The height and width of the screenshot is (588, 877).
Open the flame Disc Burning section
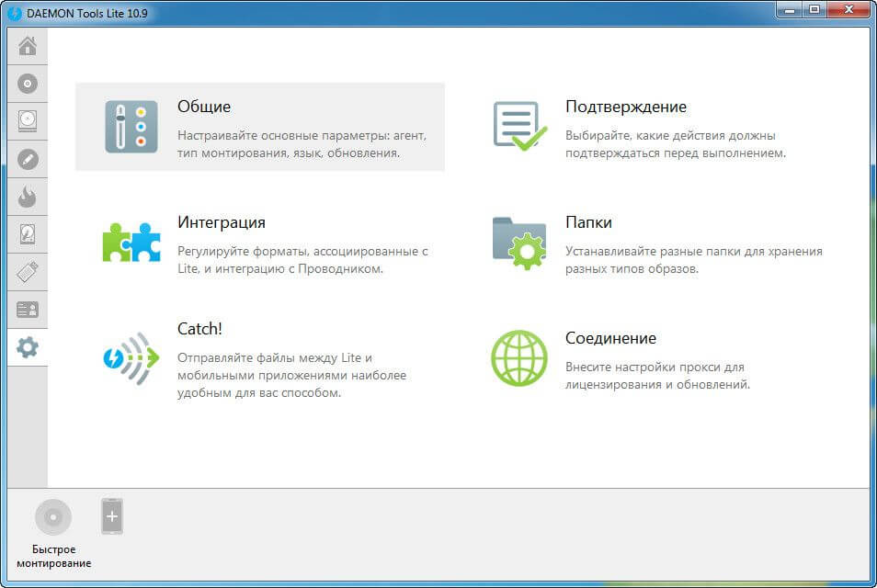coord(28,197)
